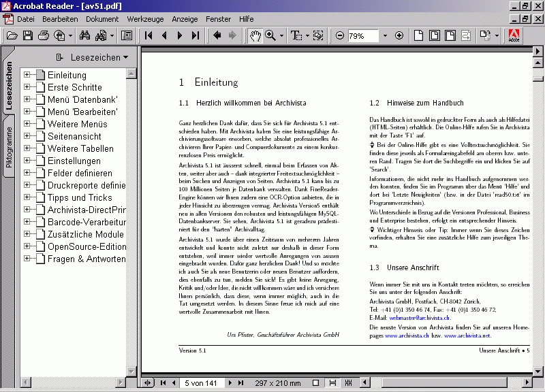Toggle the navigation pane icon
The image size is (545, 392).
click(127, 35)
